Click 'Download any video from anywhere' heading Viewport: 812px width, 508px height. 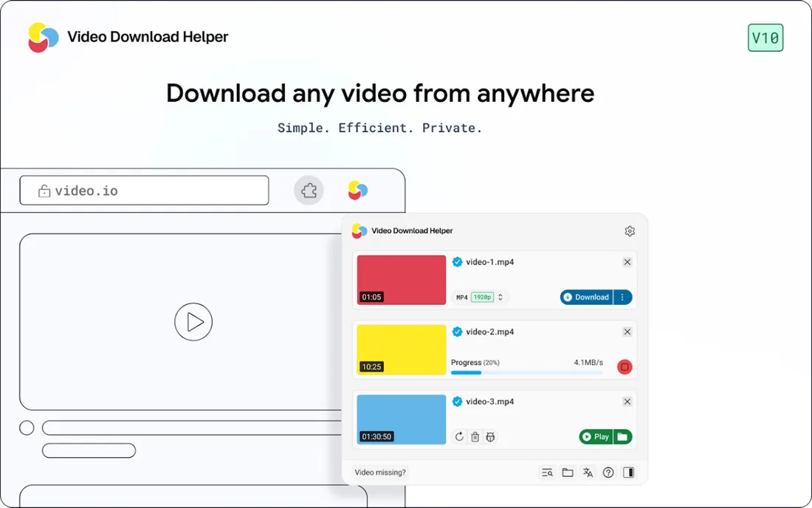pyautogui.click(x=380, y=94)
